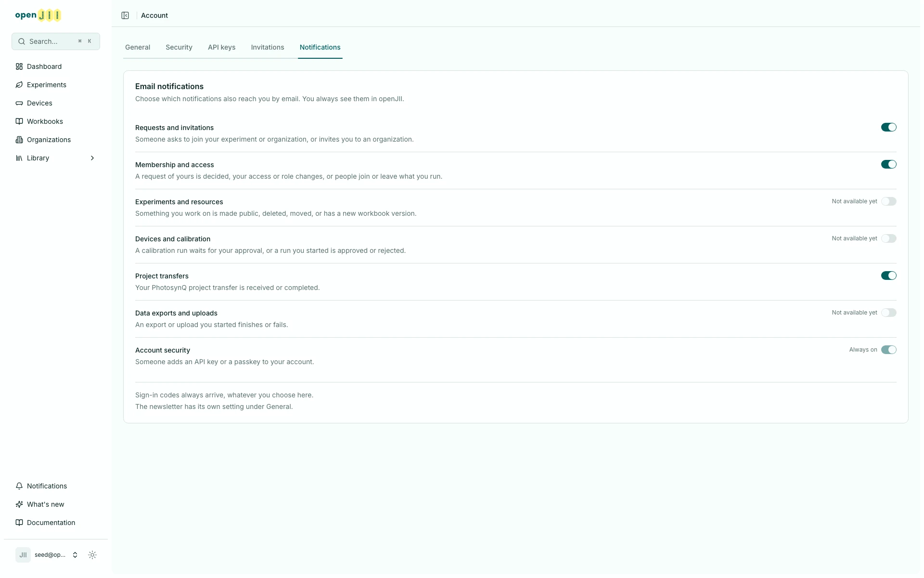Open Dashboard from the sidebar
Image resolution: width=924 pixels, height=578 pixels.
pos(56,66)
